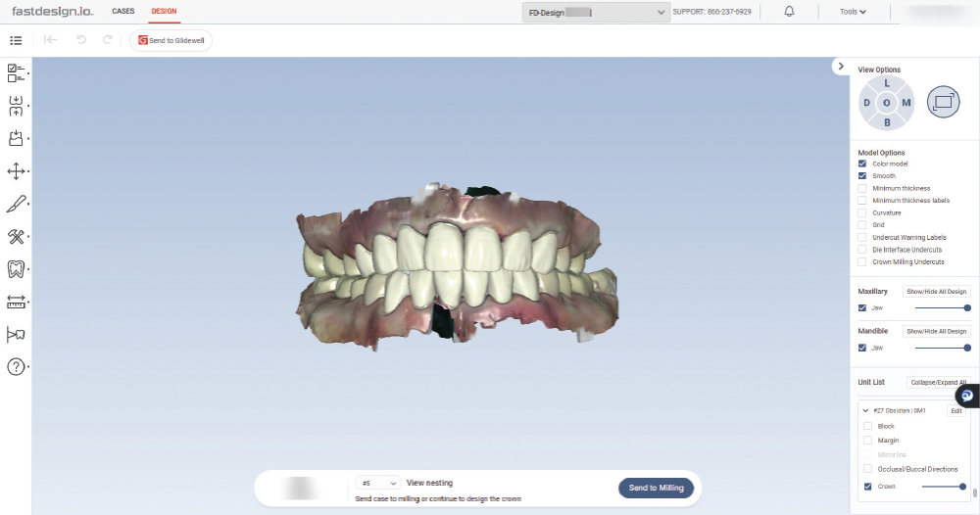Click the notifications bell icon
This screenshot has width=980, height=515.
point(790,12)
